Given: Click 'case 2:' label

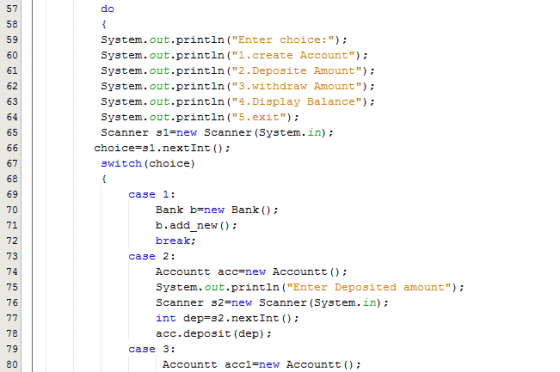Looking at the screenshot, I should click(x=152, y=256).
